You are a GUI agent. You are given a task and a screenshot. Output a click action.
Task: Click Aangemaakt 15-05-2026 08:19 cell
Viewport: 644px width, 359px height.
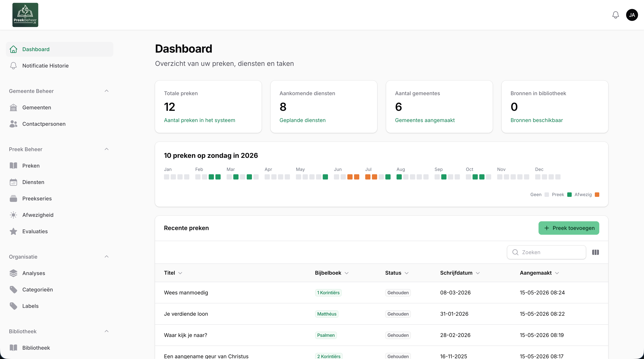542,335
